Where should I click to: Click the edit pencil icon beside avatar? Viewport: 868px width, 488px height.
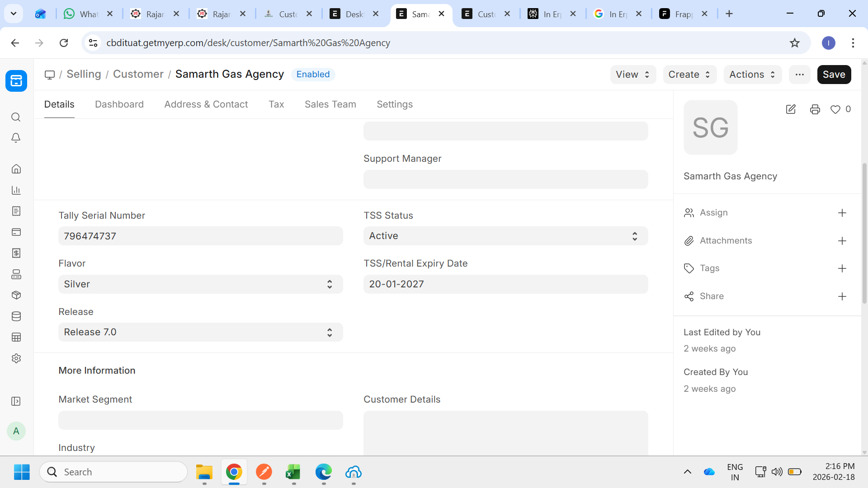(791, 109)
